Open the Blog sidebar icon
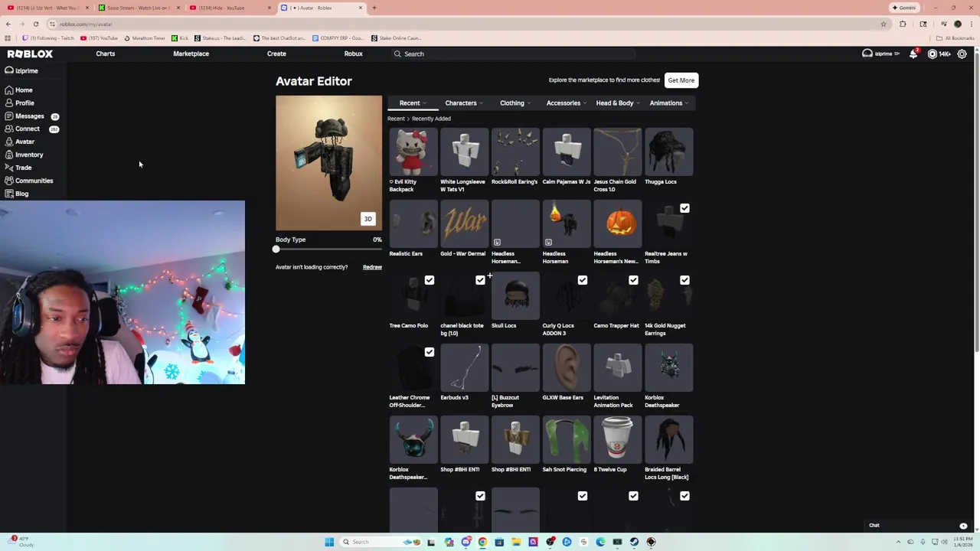 pos(8,194)
